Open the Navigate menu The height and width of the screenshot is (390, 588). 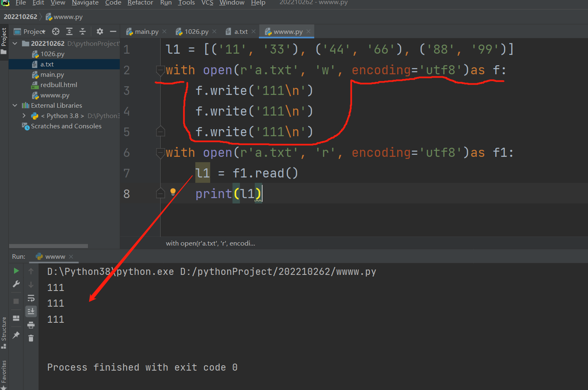[85, 3]
